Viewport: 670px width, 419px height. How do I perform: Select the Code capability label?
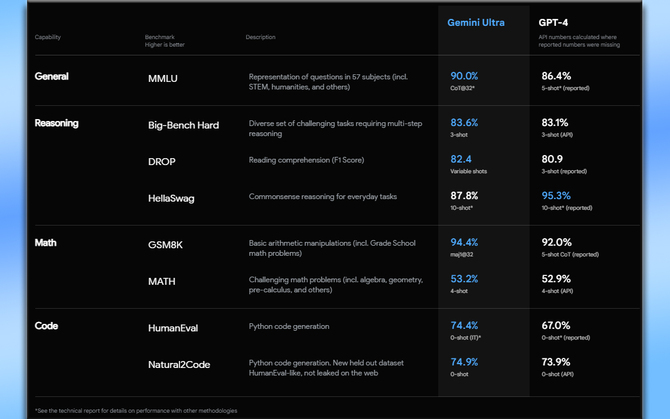46,326
